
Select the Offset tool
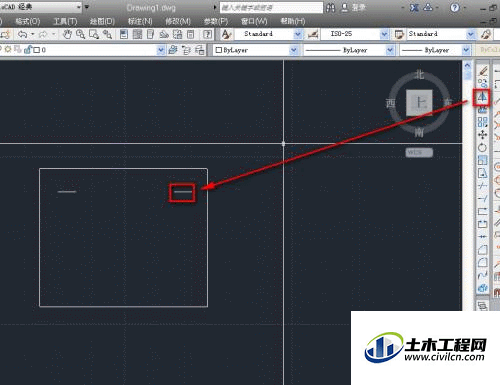click(482, 110)
